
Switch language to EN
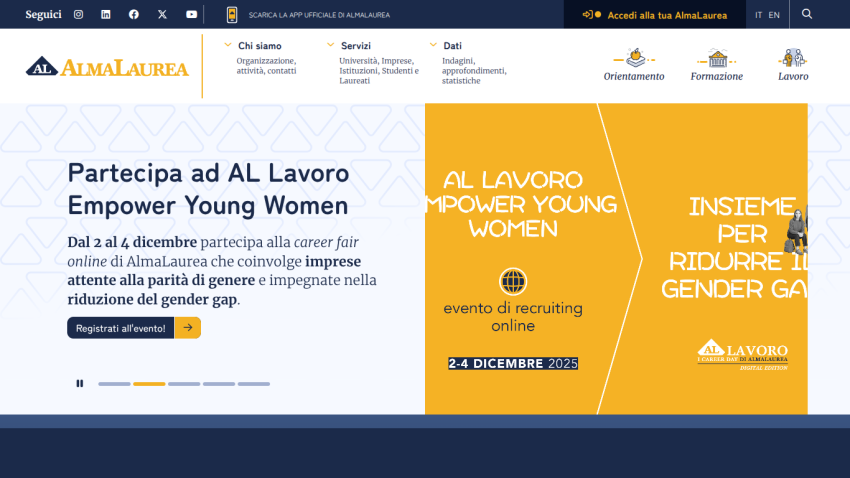(774, 15)
